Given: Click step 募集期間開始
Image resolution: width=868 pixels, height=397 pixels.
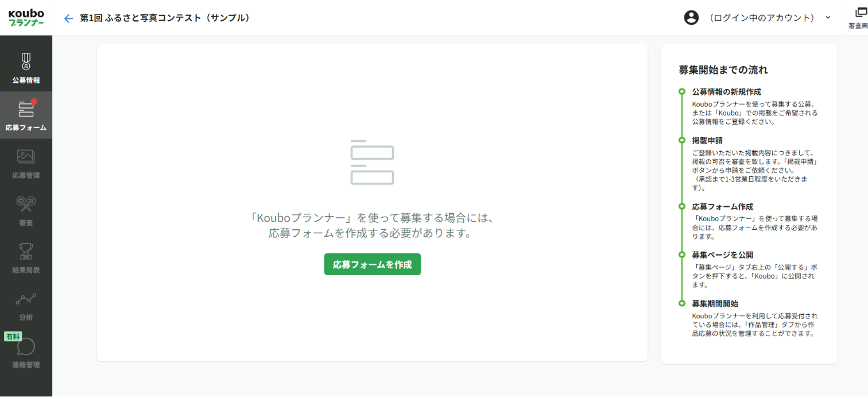Looking at the screenshot, I should pos(715,303).
